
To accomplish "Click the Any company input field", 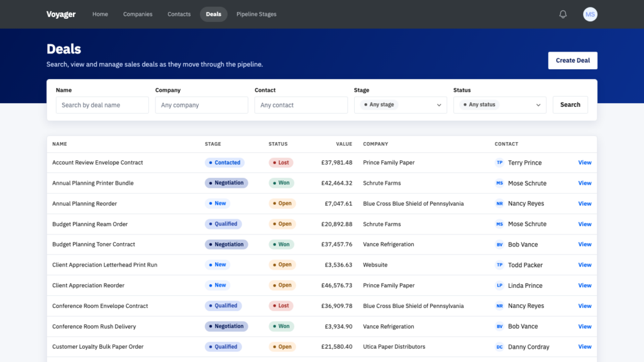I will pos(202,105).
